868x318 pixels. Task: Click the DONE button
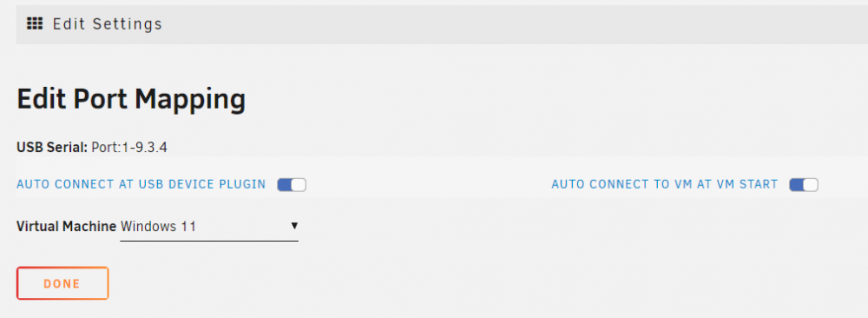click(62, 283)
